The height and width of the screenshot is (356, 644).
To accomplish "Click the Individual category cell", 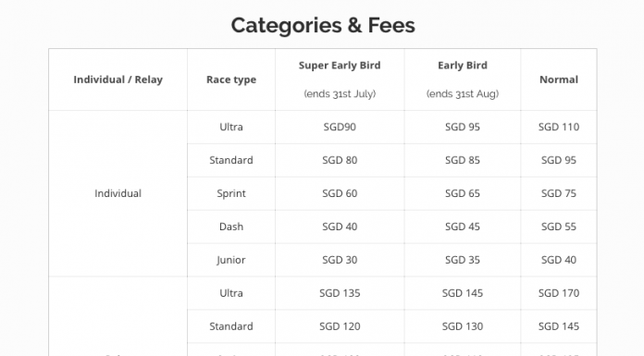I will (118, 193).
